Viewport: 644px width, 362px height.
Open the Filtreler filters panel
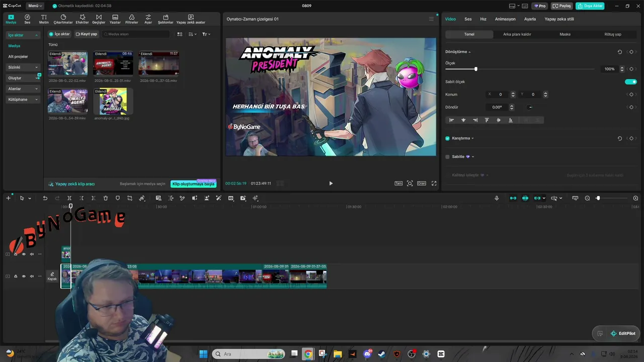[131, 19]
